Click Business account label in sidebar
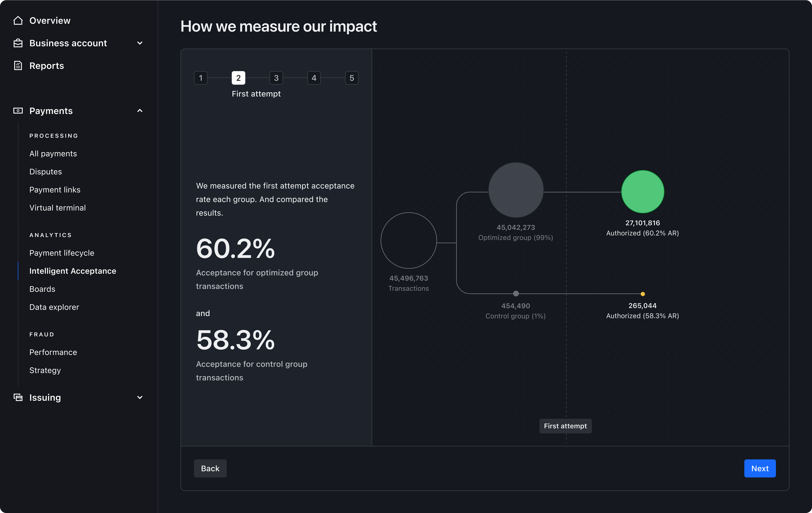 pyautogui.click(x=68, y=43)
